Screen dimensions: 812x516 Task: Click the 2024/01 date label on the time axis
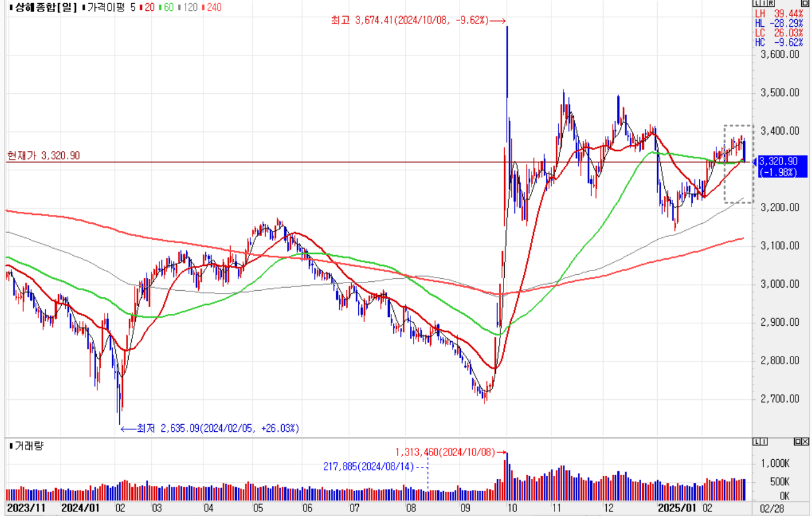[x=80, y=508]
